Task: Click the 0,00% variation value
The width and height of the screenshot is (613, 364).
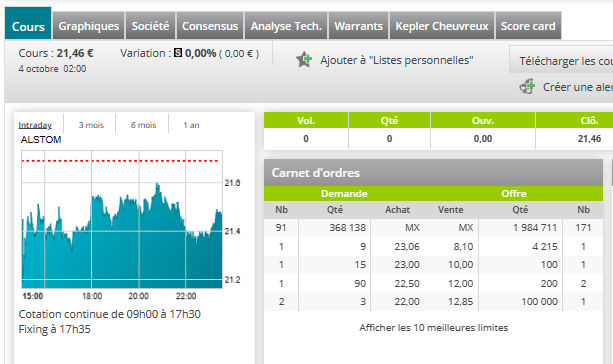Action: coord(200,53)
